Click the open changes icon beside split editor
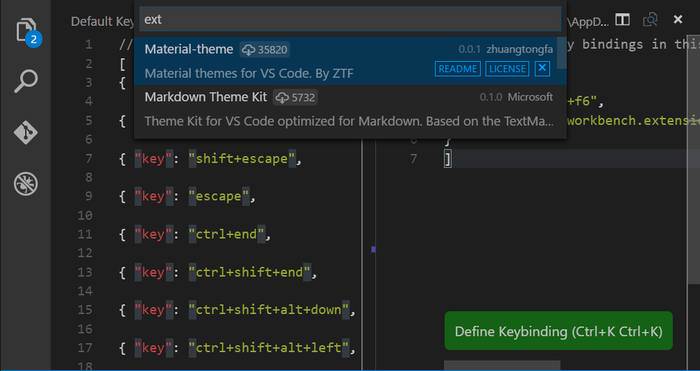The height and width of the screenshot is (371, 700). point(650,20)
